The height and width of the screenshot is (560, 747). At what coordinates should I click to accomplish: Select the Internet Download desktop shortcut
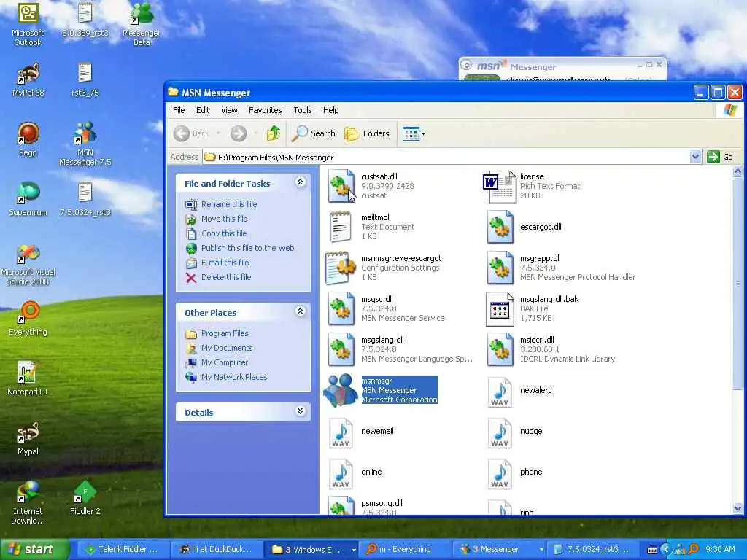click(x=28, y=503)
